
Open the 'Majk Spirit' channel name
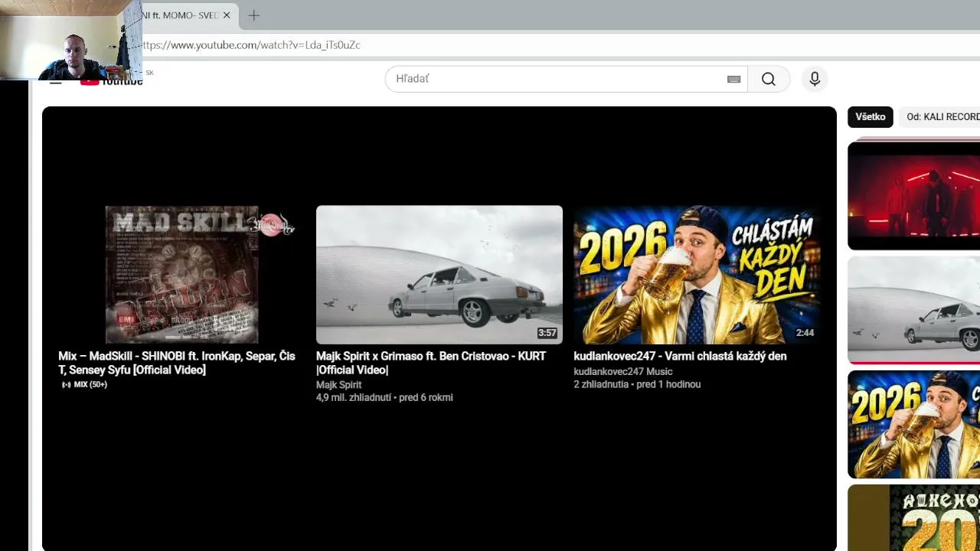coord(338,385)
